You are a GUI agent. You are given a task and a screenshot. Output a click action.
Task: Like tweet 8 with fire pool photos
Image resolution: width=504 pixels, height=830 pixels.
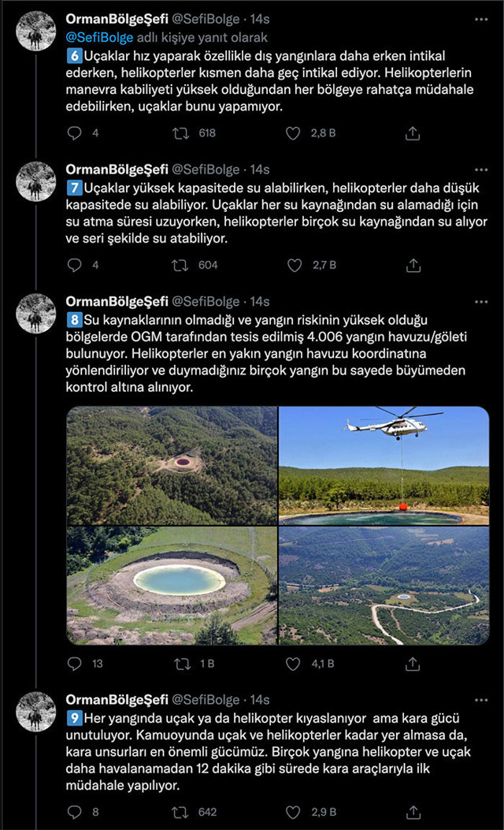click(x=293, y=664)
